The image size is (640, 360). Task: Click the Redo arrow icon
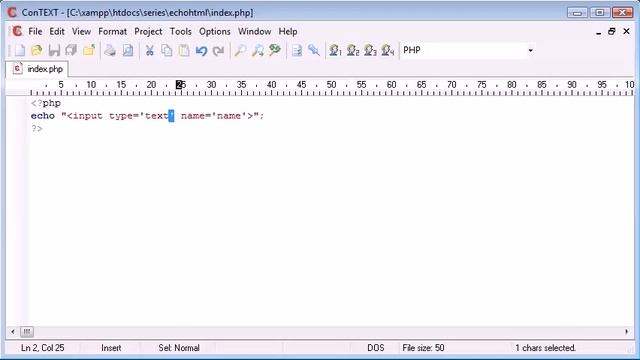(x=218, y=51)
